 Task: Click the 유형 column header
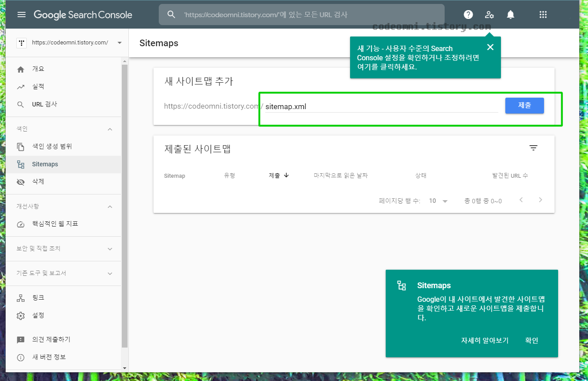(230, 176)
